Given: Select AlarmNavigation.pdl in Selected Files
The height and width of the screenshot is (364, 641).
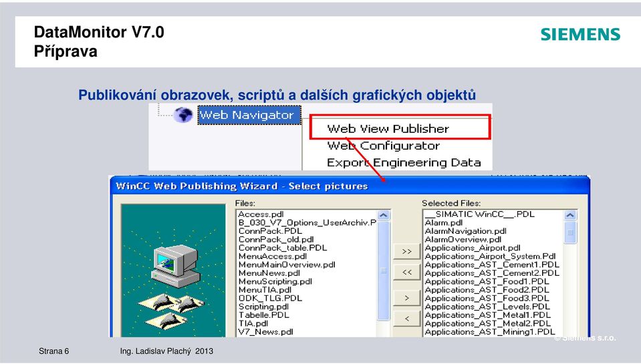Looking at the screenshot, I should pos(466,231).
